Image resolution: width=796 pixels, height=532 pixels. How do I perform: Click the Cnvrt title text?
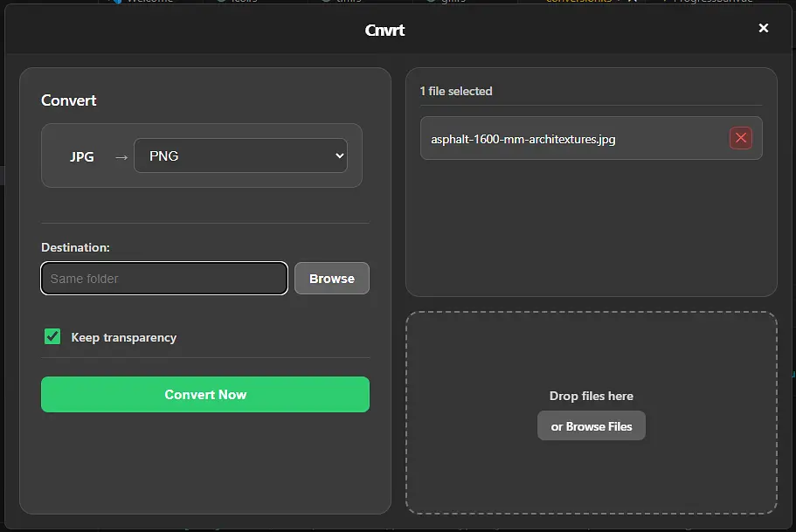[384, 30]
